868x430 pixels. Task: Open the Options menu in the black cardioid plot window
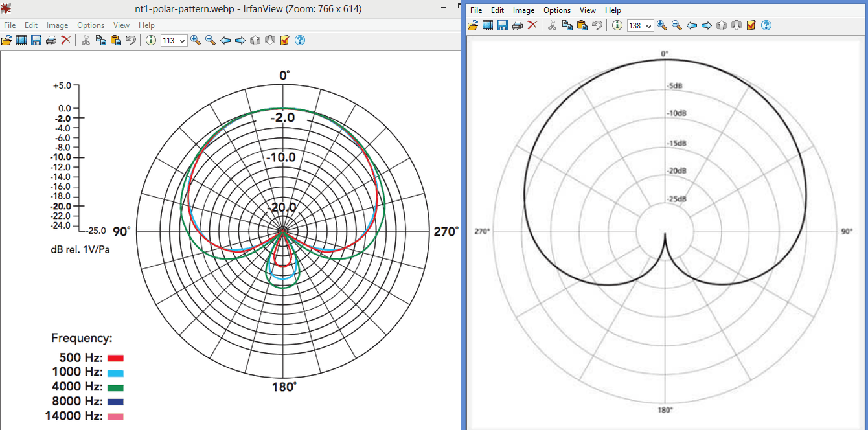[x=556, y=10]
